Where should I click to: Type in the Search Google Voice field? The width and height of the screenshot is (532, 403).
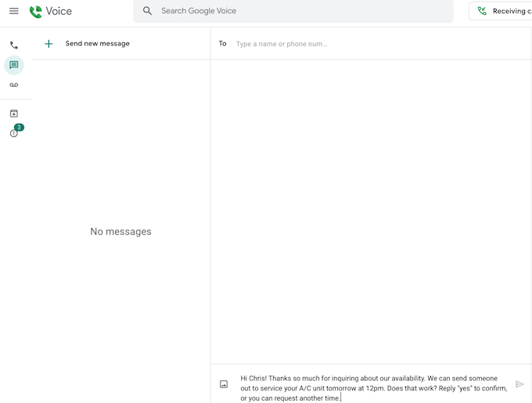click(297, 11)
